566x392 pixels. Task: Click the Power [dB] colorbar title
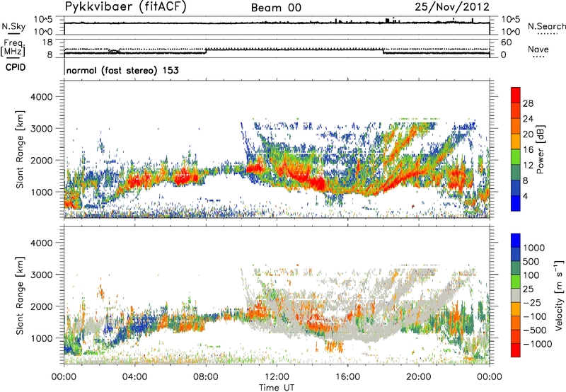click(x=540, y=149)
